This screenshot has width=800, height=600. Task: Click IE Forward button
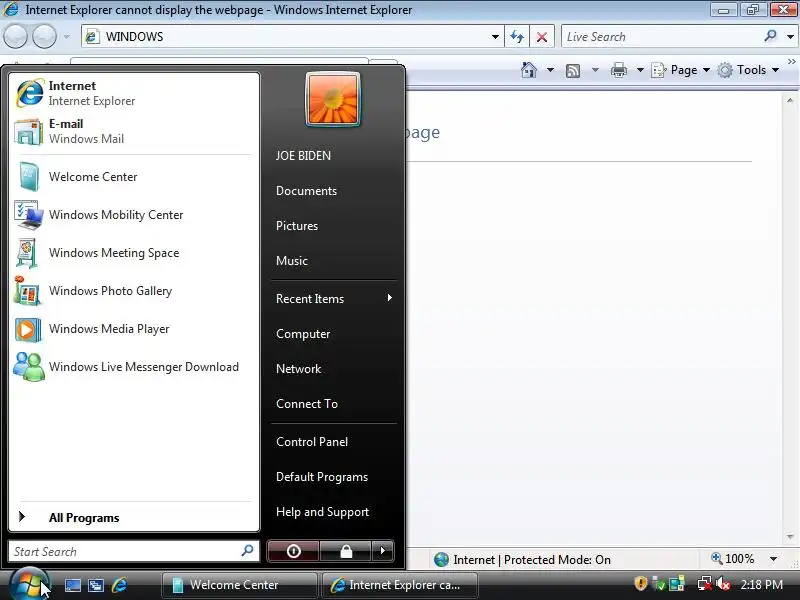coord(45,37)
